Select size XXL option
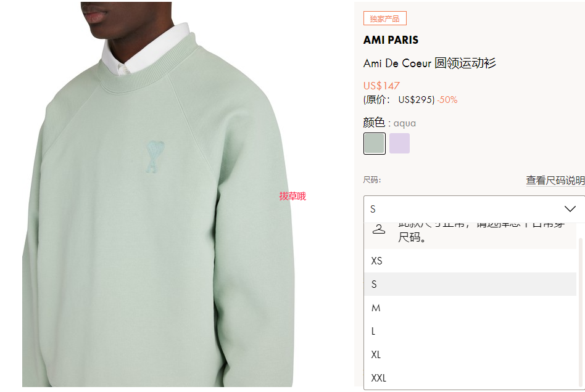The width and height of the screenshot is (585, 392). (x=470, y=378)
